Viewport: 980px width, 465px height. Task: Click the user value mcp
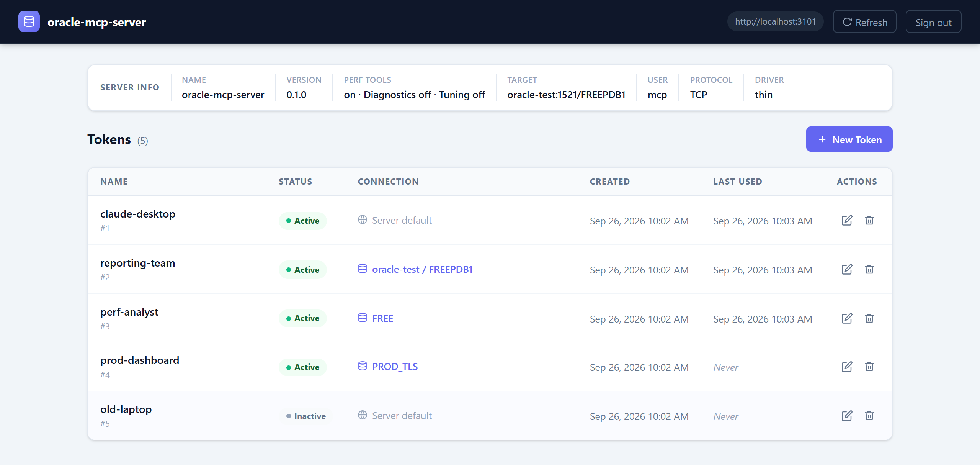tap(657, 95)
